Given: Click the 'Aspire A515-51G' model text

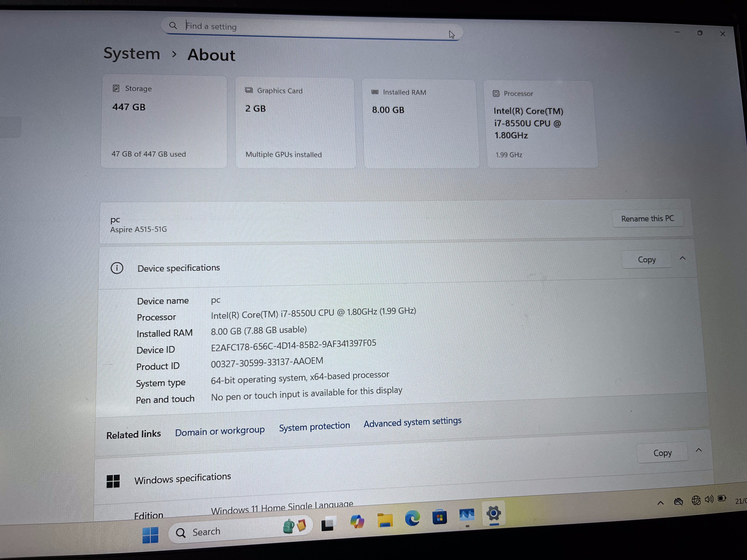Looking at the screenshot, I should (138, 229).
